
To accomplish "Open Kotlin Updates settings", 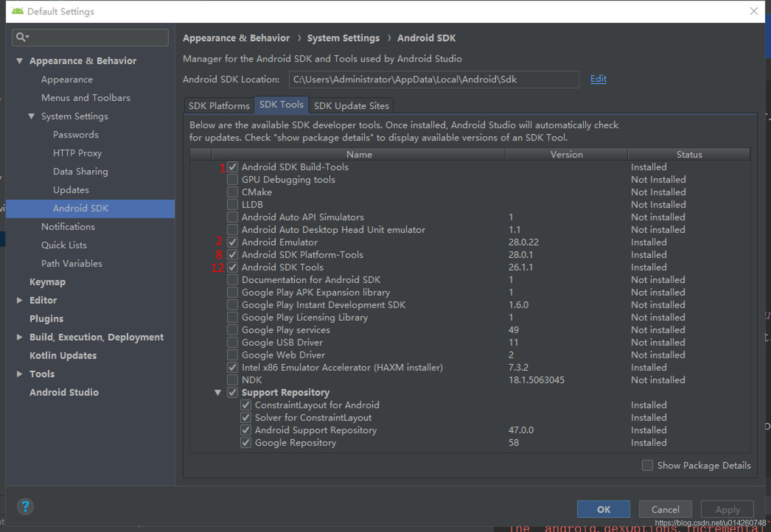I will pyautogui.click(x=63, y=356).
